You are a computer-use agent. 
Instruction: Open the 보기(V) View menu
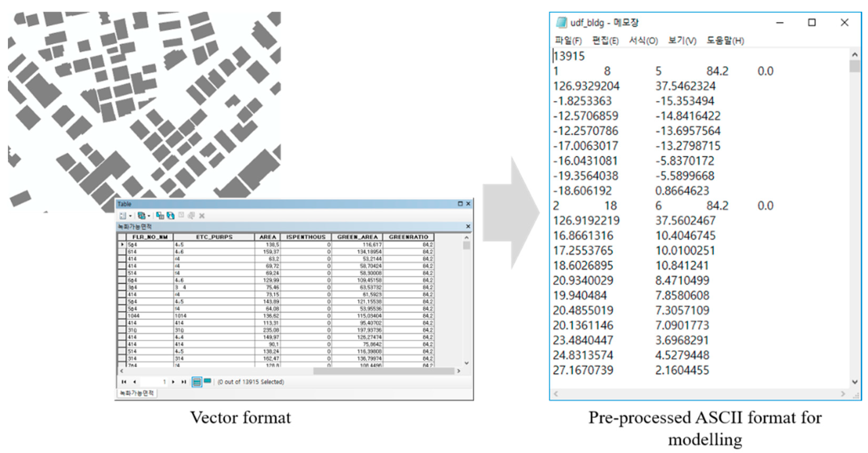(x=682, y=41)
